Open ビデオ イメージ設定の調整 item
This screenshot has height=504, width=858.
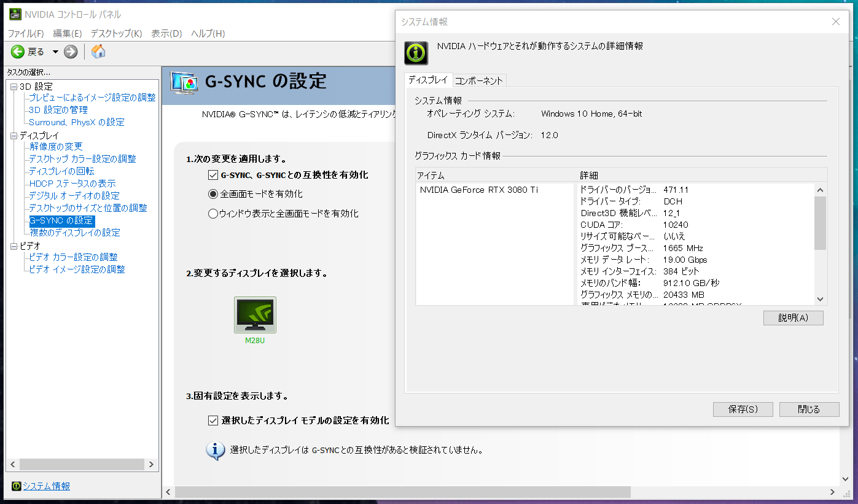(x=77, y=269)
